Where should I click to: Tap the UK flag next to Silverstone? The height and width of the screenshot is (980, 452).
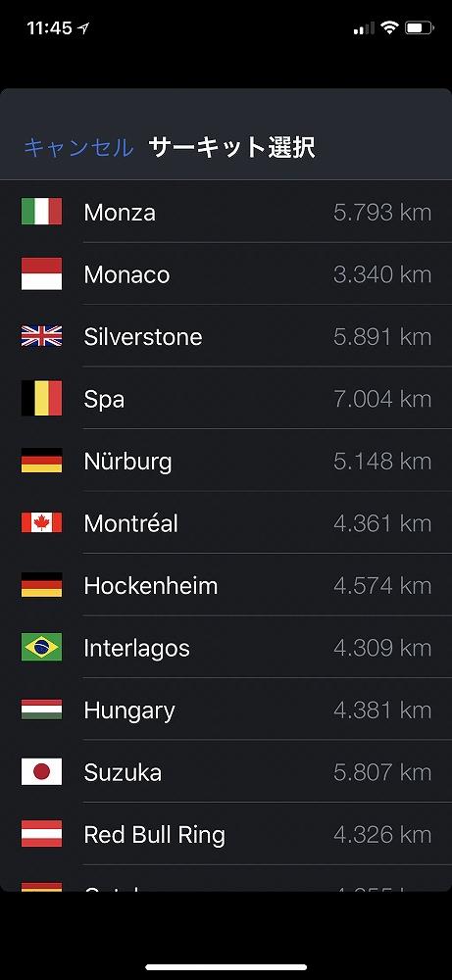41,336
